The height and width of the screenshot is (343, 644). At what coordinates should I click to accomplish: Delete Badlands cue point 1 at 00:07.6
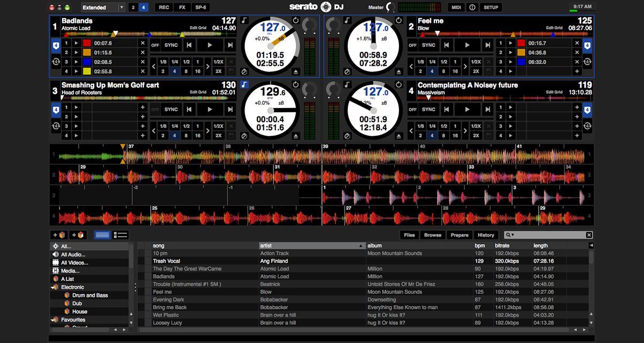[x=142, y=43]
